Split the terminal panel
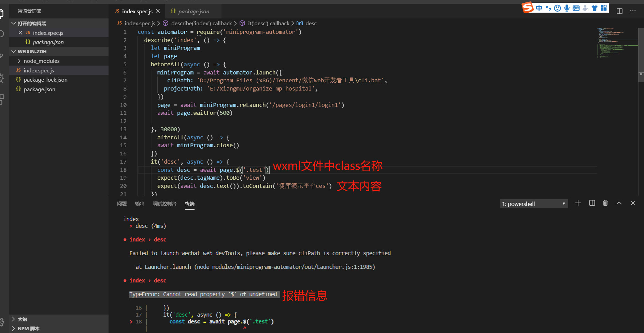The image size is (644, 333). 592,203
